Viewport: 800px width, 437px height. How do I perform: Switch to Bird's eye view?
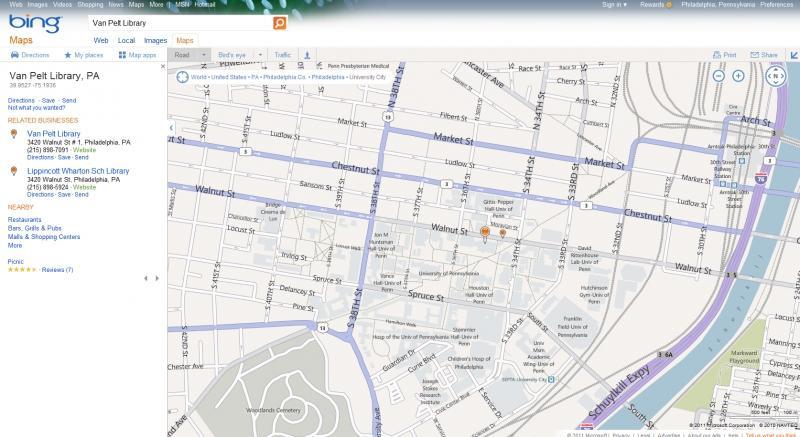pyautogui.click(x=232, y=55)
